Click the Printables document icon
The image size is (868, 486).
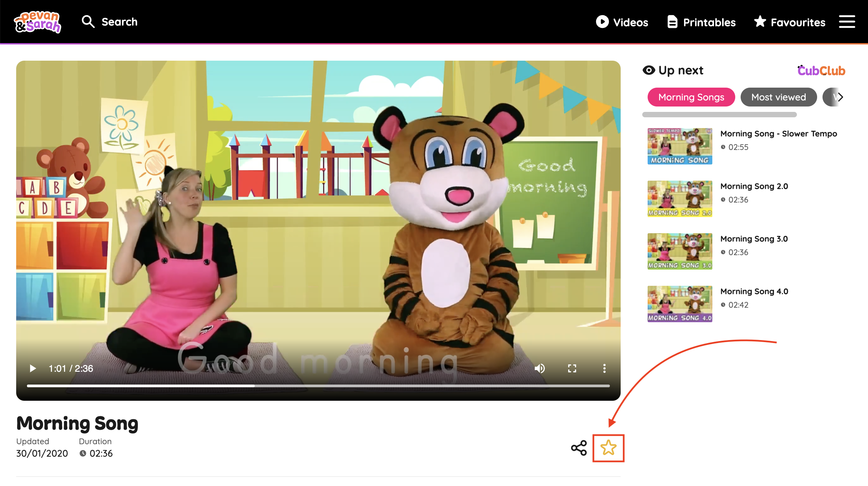pos(672,22)
